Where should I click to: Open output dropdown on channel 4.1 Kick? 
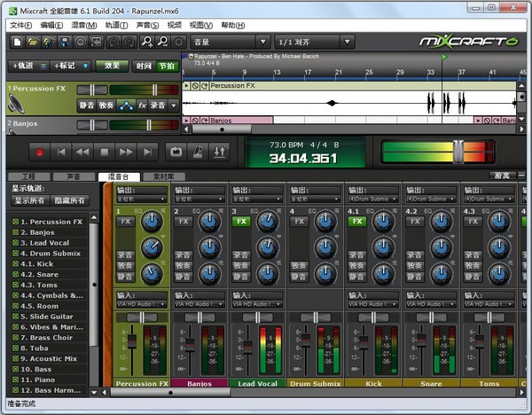[373, 199]
